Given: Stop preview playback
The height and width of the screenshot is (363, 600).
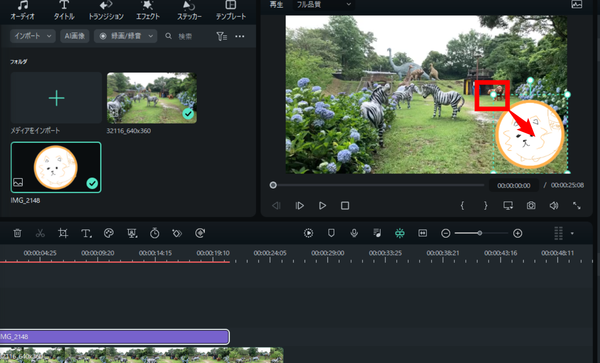Looking at the screenshot, I should tap(345, 206).
